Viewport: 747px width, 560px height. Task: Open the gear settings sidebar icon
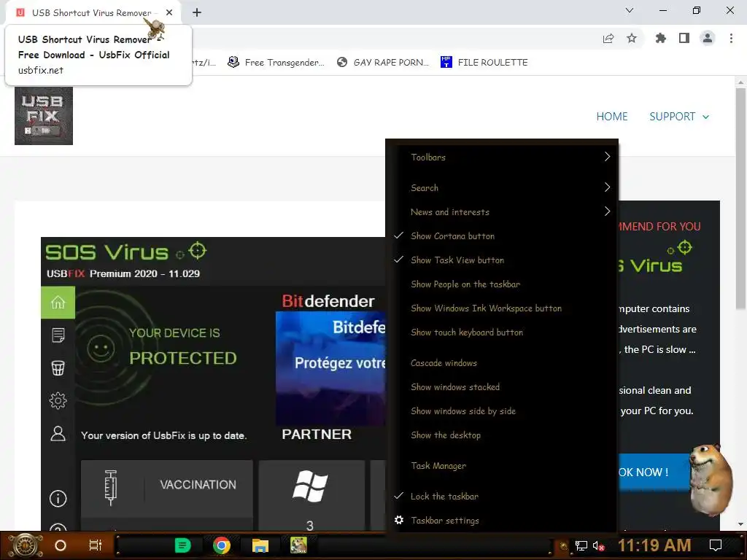tap(58, 400)
